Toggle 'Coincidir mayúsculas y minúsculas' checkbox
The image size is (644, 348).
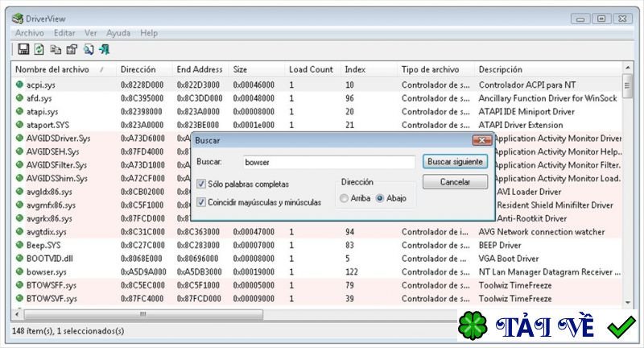[201, 202]
